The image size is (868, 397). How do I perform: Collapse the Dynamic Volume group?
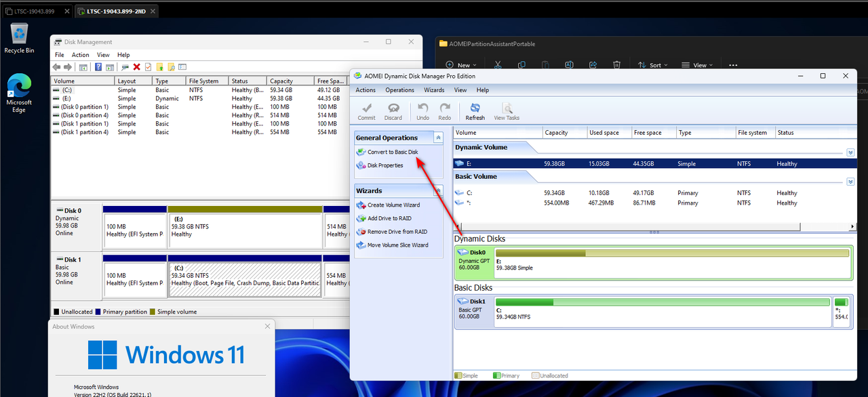[850, 152]
